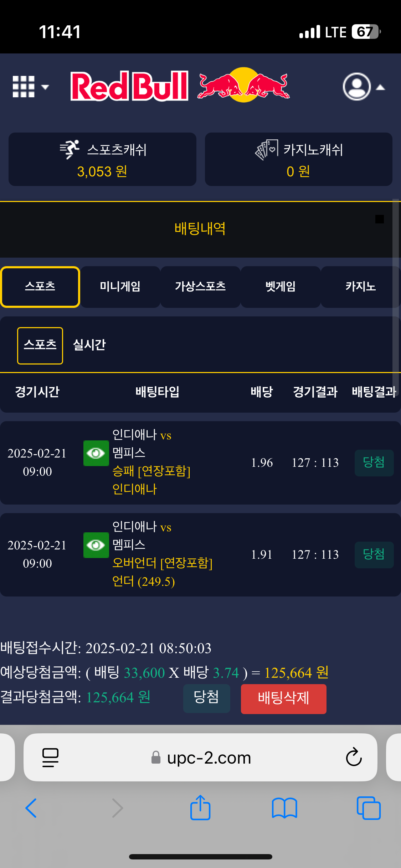Go back with Safari back arrow
Viewport: 401px width, 868px height.
(31, 808)
